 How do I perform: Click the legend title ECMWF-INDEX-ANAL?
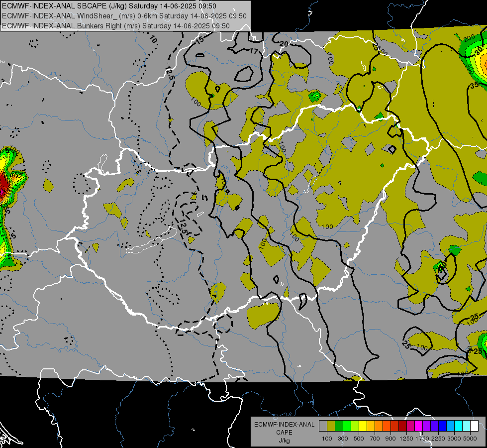coord(284,425)
